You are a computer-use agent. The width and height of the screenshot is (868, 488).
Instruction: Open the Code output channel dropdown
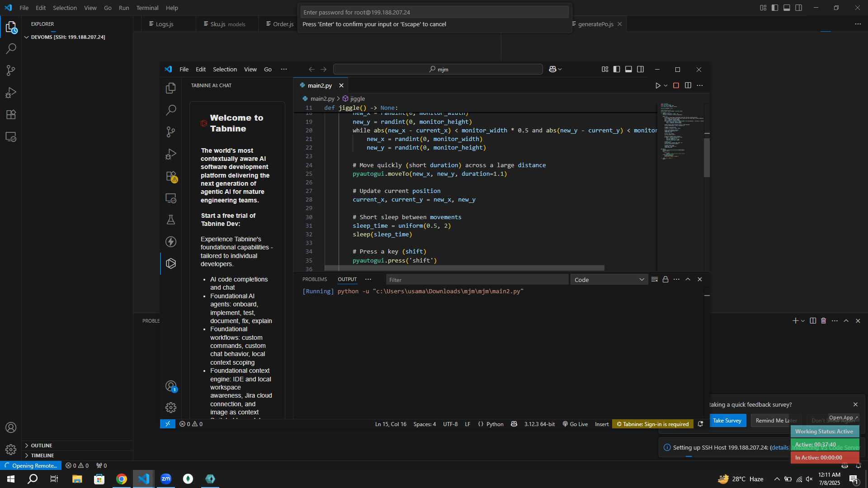609,280
